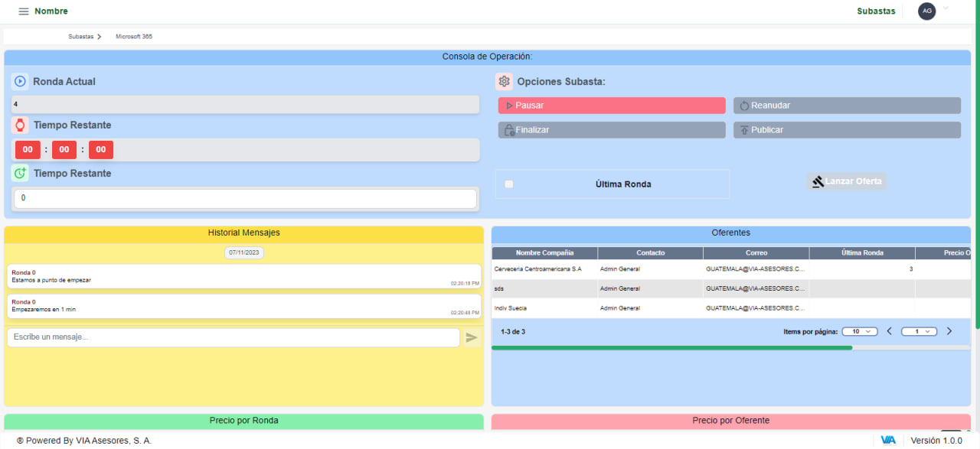
Task: Click the Nombre title in the header
Action: coord(51,11)
